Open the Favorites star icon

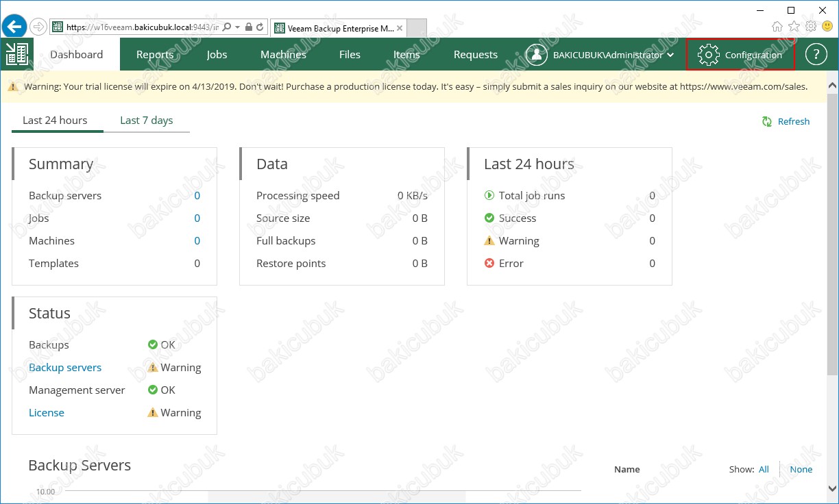click(794, 27)
